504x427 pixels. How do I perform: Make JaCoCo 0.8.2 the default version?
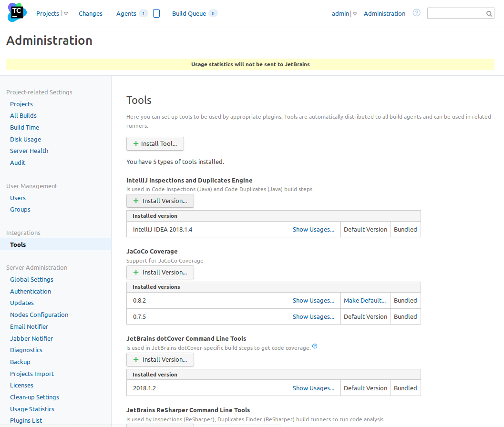coord(365,300)
